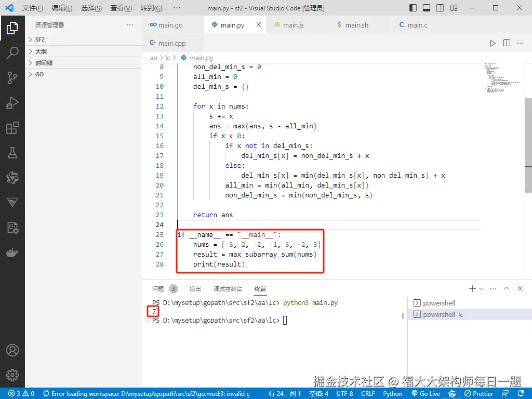The image size is (532, 399).
Task: Close the main.py tab
Action: (x=259, y=24)
